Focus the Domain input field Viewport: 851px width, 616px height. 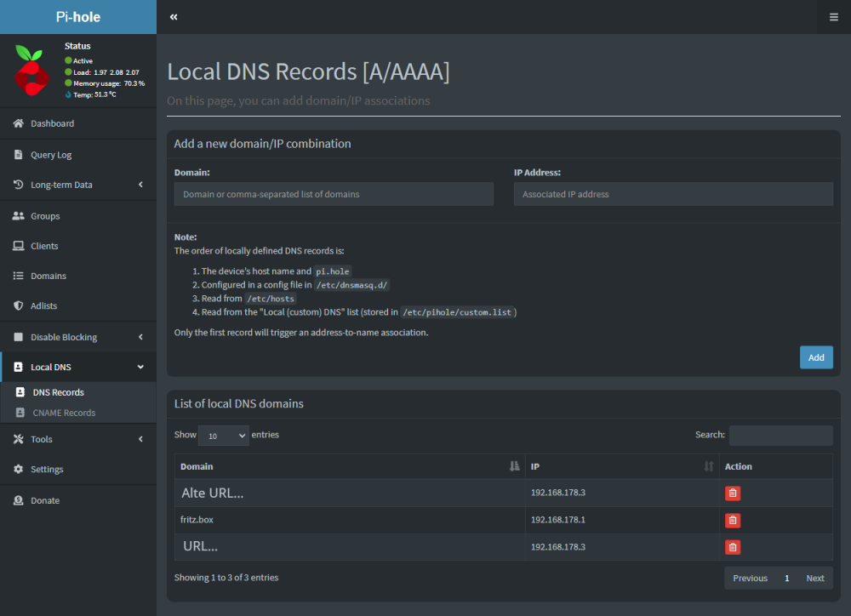(334, 194)
